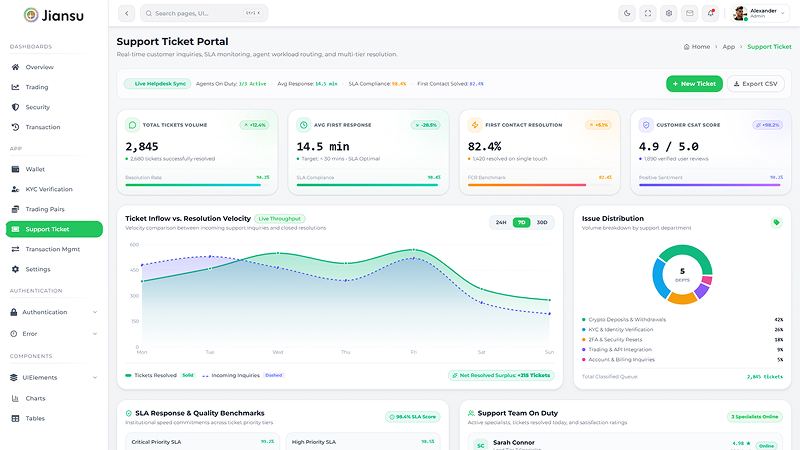Click Live Throughput badge
Screen dimensions: 800x450
click(279, 219)
